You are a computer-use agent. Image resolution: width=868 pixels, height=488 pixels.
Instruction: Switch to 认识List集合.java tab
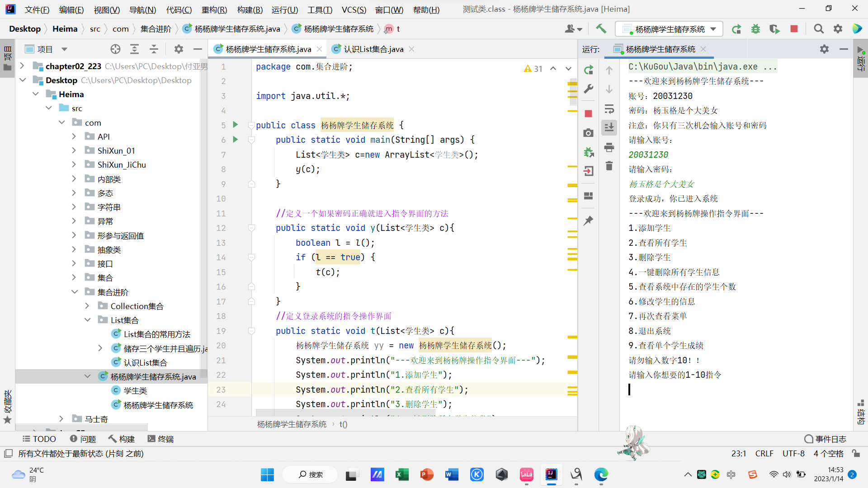tap(373, 49)
